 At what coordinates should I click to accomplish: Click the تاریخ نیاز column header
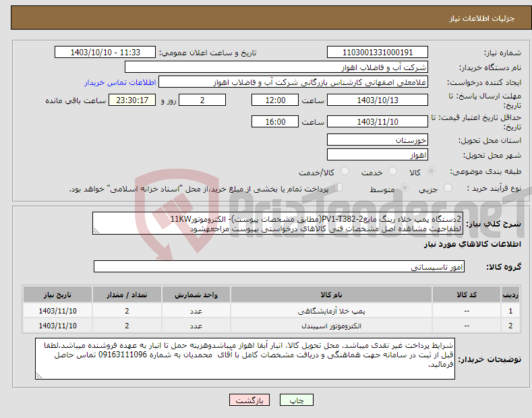point(57,295)
